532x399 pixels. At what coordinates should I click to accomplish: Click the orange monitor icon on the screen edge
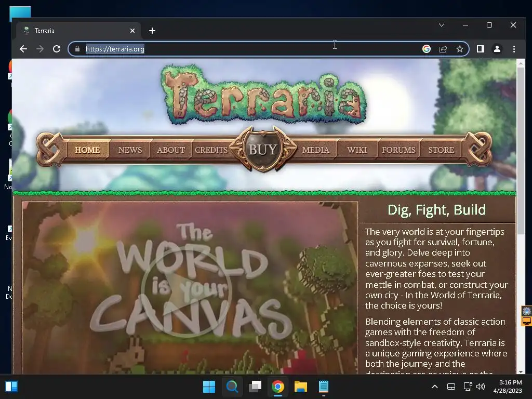tap(527, 321)
